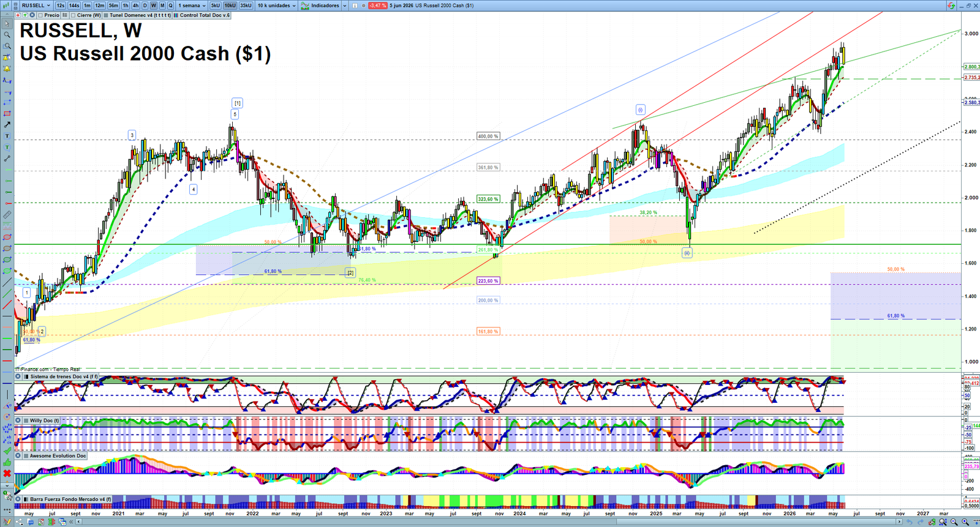Screen dimensions: 980x527
Task: Close the Willy Doc panel
Action: pyautogui.click(x=18, y=420)
